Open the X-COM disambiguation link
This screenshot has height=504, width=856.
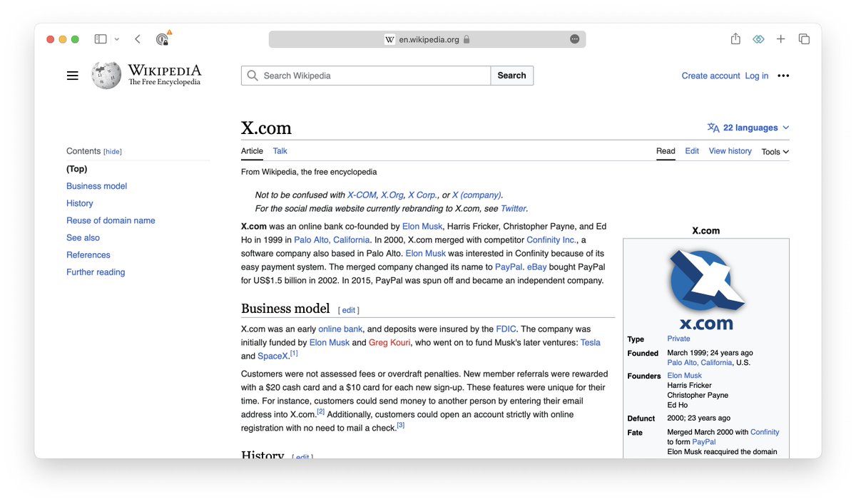coord(362,195)
